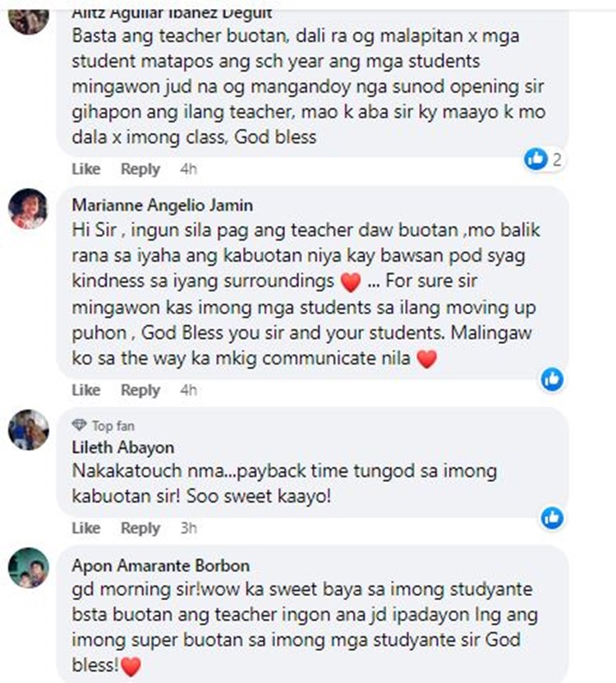Click the 3h timestamp on Lileth's comment
Screen dimensions: 616x683
[188, 528]
